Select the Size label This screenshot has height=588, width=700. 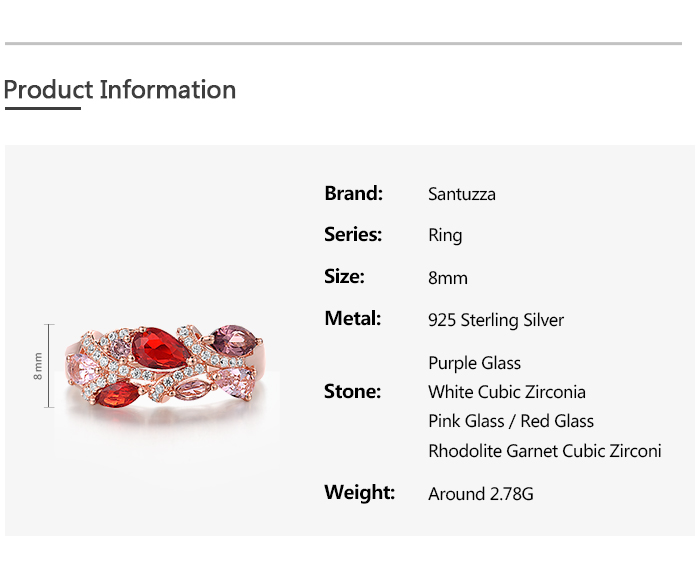(344, 277)
